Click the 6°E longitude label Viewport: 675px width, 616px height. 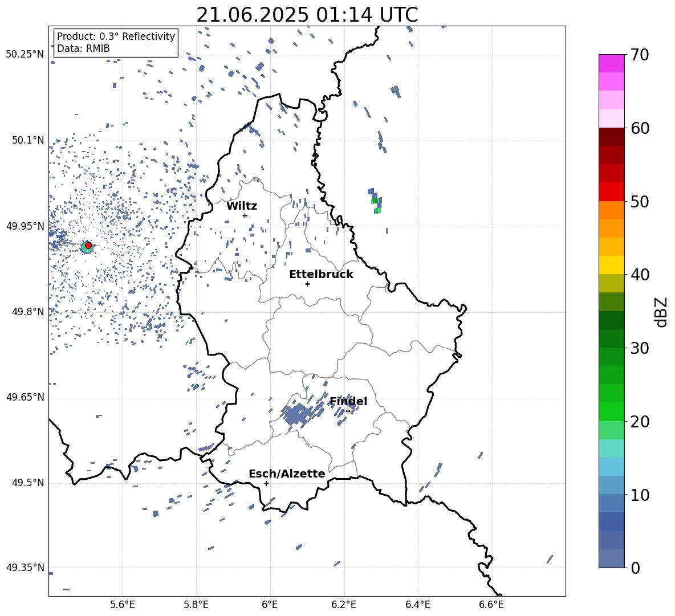point(270,605)
